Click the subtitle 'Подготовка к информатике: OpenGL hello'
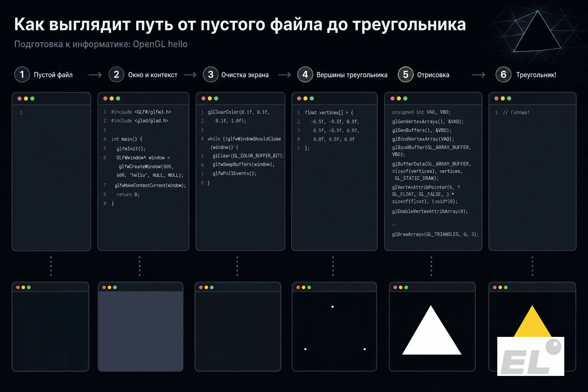Viewport: 588px width, 392px height. (101, 44)
